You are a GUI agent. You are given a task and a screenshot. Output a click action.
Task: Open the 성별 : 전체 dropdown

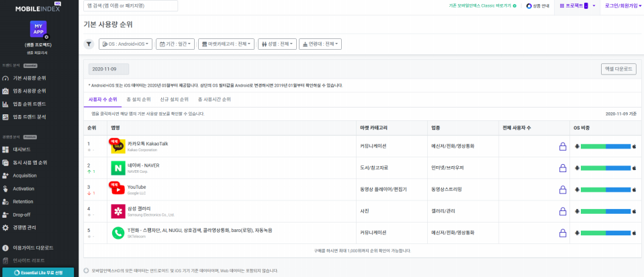pos(277,44)
